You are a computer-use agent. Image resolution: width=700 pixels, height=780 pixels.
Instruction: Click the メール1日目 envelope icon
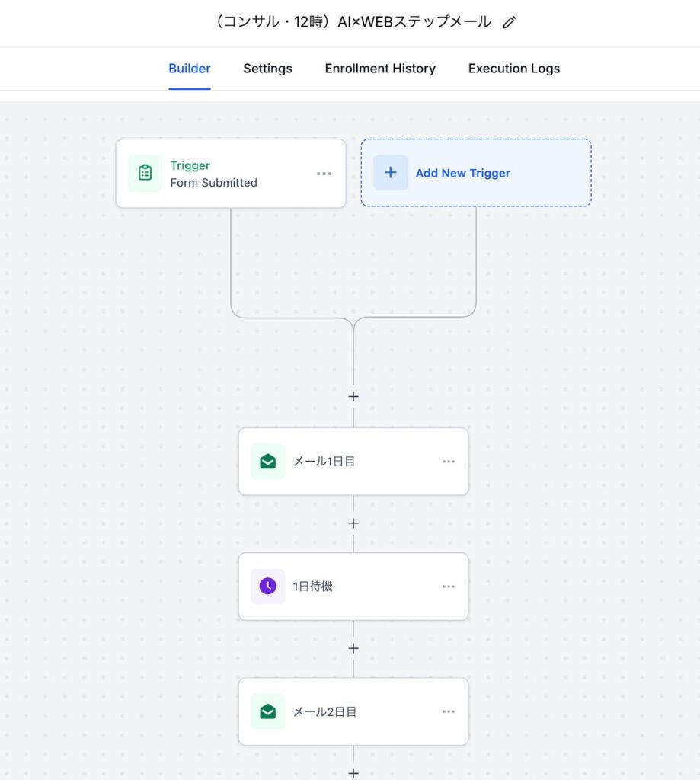[267, 461]
